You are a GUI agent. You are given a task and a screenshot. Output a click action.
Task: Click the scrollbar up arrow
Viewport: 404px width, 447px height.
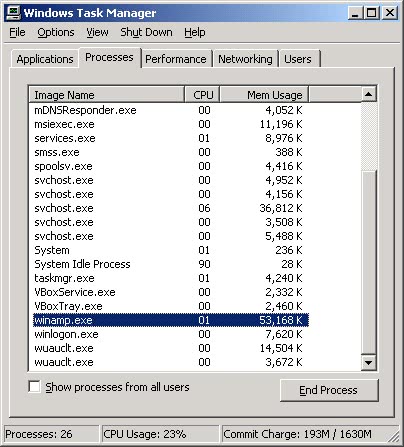tap(369, 95)
